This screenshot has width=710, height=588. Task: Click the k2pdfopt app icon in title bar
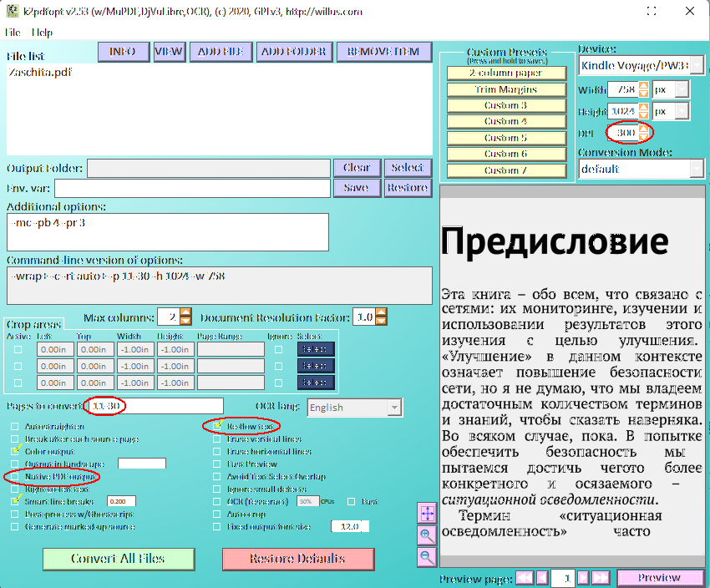point(13,11)
